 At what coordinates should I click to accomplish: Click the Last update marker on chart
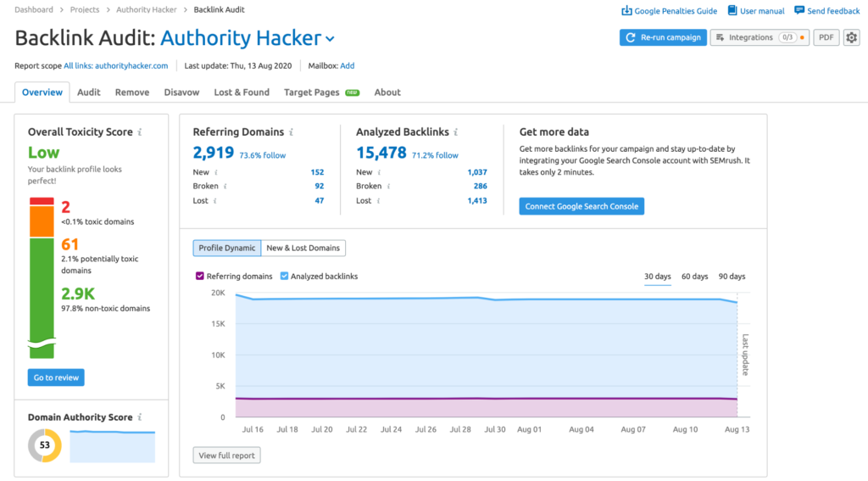pyautogui.click(x=745, y=355)
